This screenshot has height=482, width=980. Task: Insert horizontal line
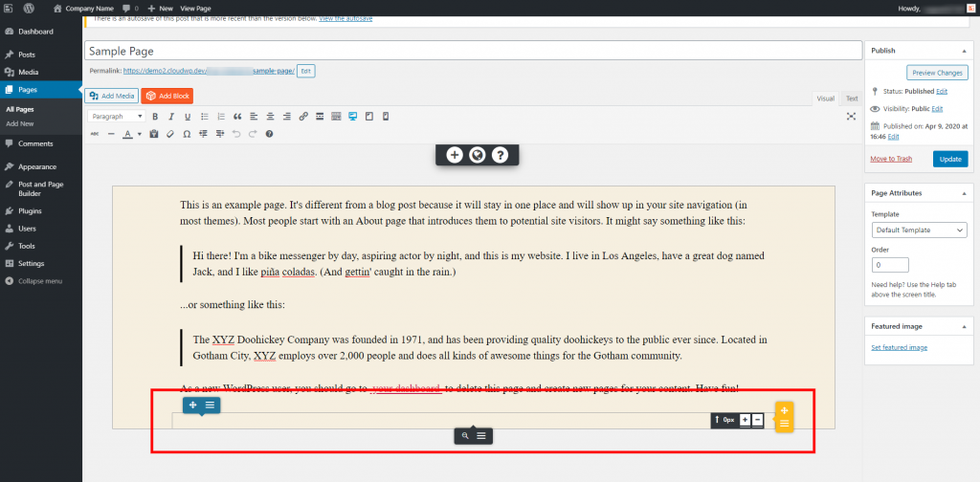[x=111, y=134]
